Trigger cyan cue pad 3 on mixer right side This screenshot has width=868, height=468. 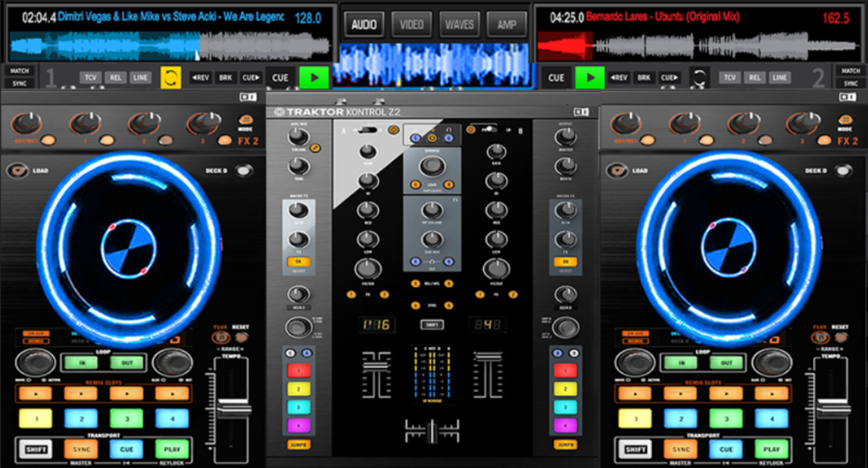pos(565,407)
